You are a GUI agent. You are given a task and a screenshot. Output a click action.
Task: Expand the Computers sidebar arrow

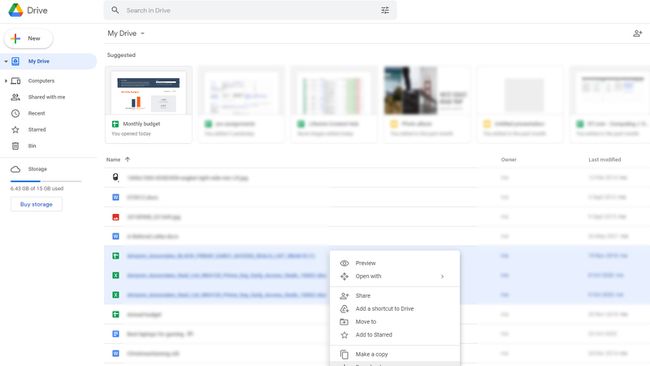coord(6,81)
